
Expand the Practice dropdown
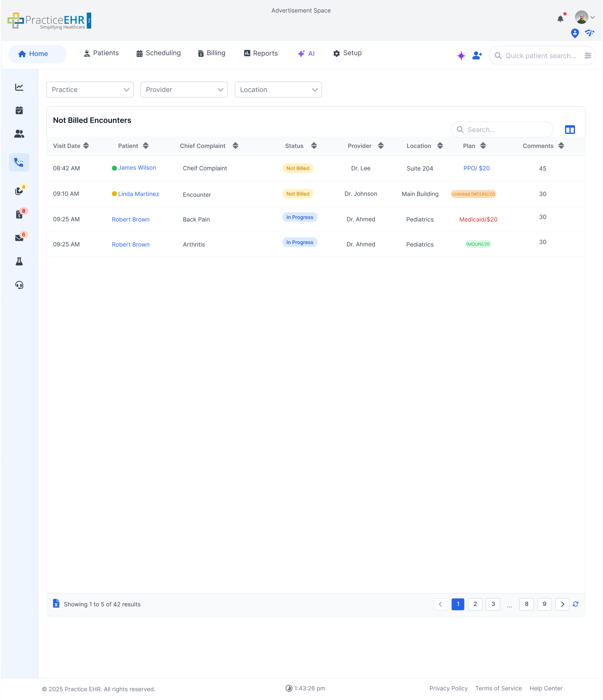[90, 89]
